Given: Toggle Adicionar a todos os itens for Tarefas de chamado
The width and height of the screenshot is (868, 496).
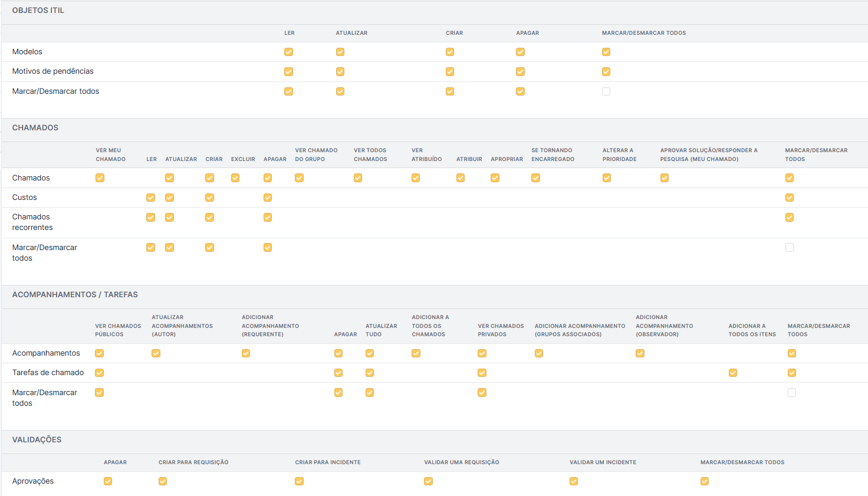Looking at the screenshot, I should click(733, 373).
